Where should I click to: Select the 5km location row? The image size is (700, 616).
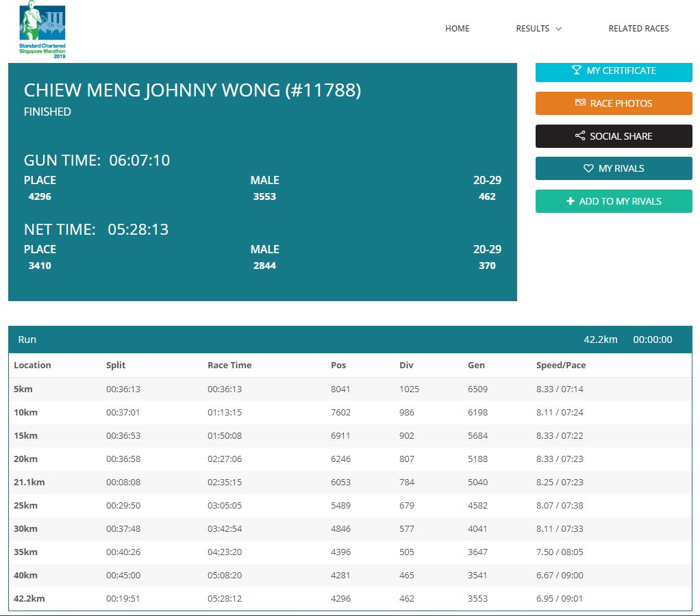click(x=351, y=389)
